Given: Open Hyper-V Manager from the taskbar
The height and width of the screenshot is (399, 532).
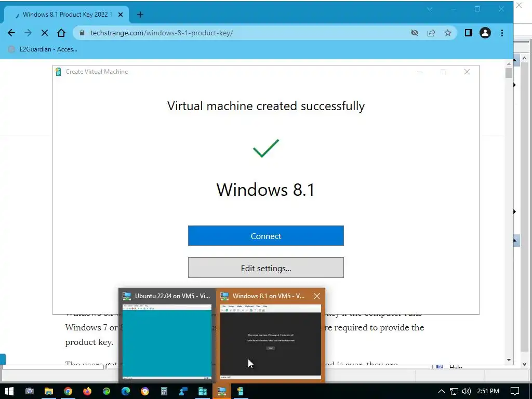Looking at the screenshot, I should click(203, 391).
